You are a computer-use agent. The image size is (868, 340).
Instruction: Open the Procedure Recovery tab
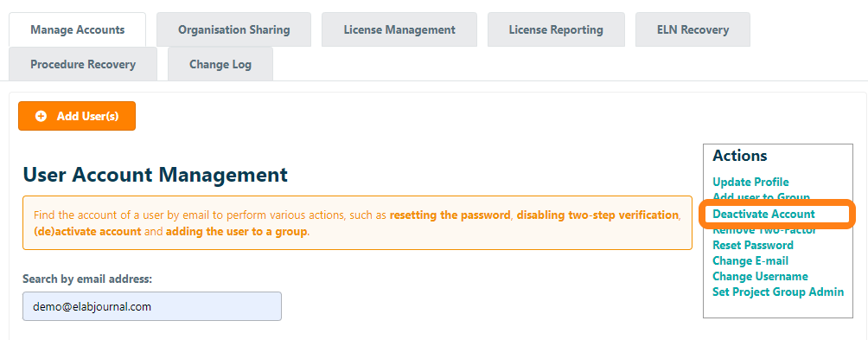(x=83, y=64)
